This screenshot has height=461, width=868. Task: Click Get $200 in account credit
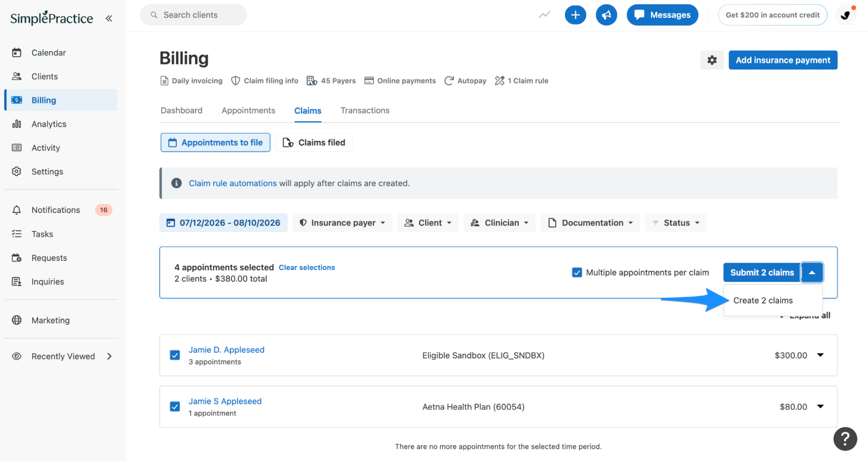point(772,15)
